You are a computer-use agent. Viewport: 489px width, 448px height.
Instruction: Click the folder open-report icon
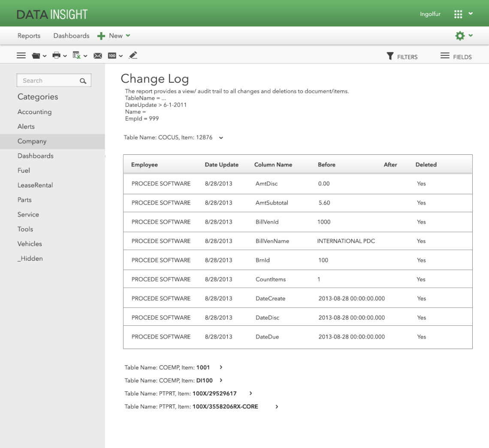coord(35,55)
